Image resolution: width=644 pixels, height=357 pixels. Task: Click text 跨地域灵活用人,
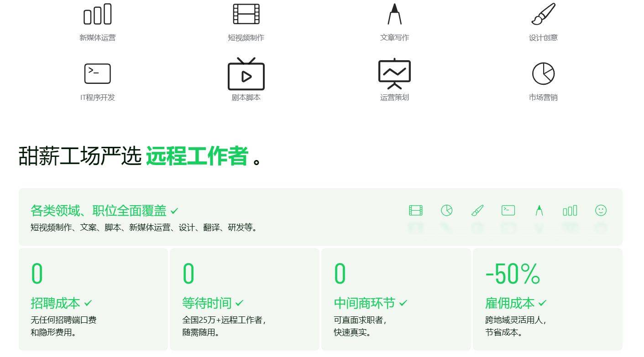516,320
